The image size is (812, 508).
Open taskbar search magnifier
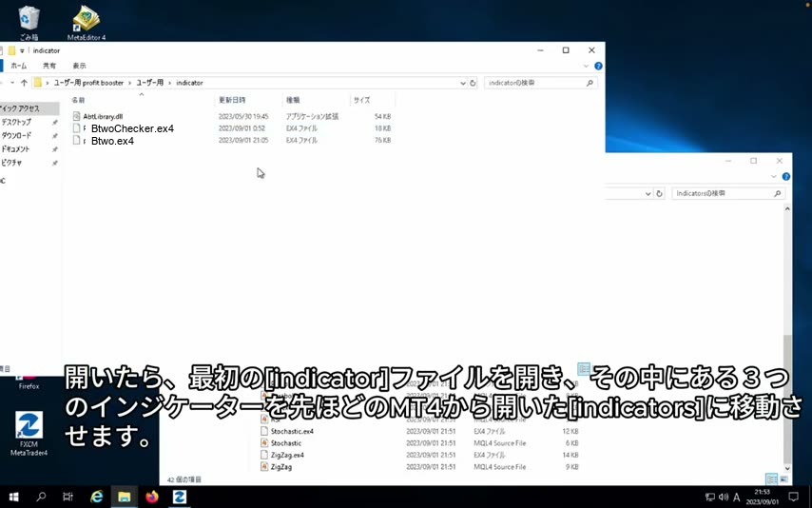(x=41, y=497)
